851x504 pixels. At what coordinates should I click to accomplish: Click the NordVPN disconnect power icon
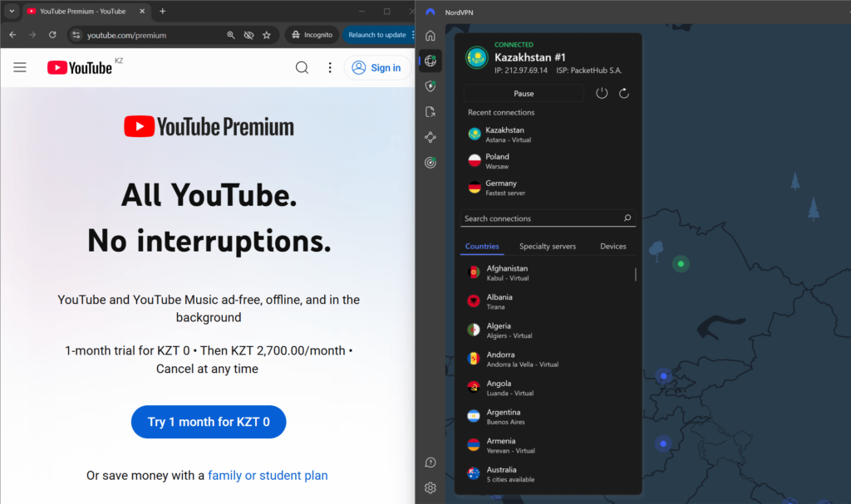pos(602,93)
